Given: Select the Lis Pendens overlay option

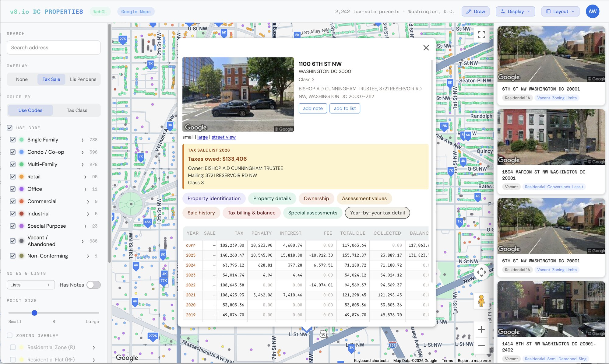Looking at the screenshot, I should coord(83,79).
